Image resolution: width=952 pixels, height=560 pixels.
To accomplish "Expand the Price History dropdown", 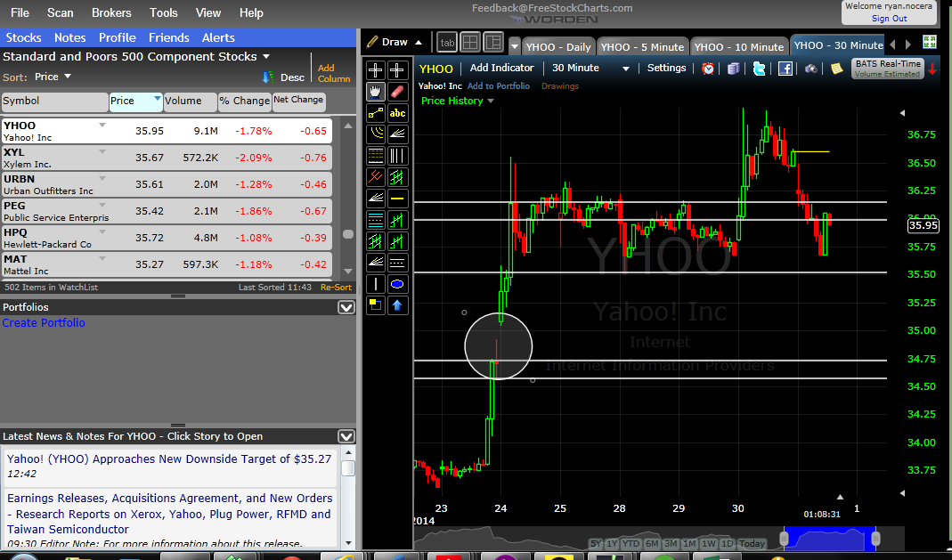I will coord(458,101).
